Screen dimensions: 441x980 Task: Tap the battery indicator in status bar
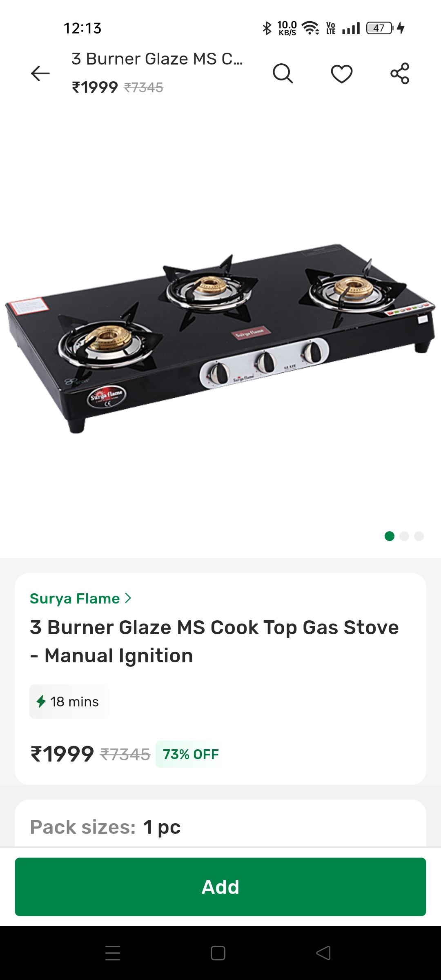click(380, 28)
